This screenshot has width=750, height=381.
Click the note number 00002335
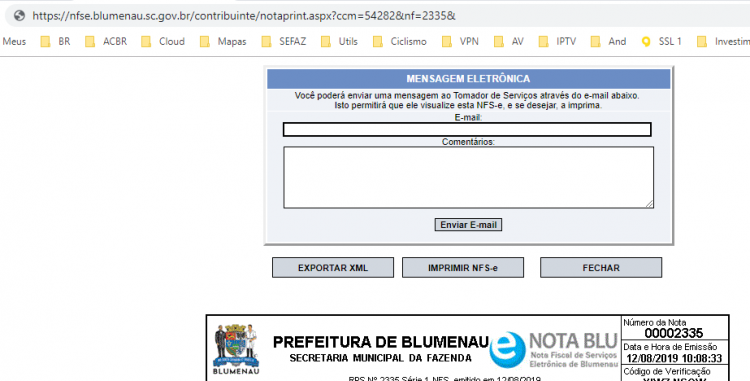coord(673,334)
